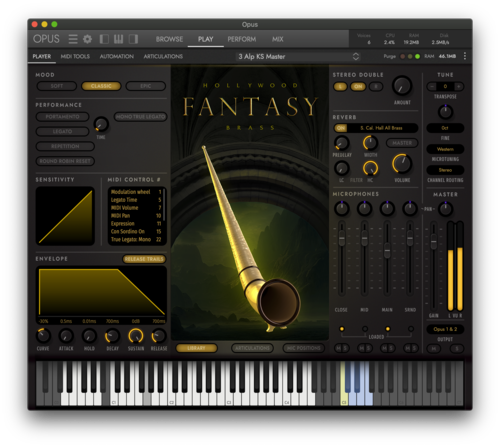The height and width of the screenshot is (447, 500).
Task: Switch to the Perform page
Action: coord(242,39)
